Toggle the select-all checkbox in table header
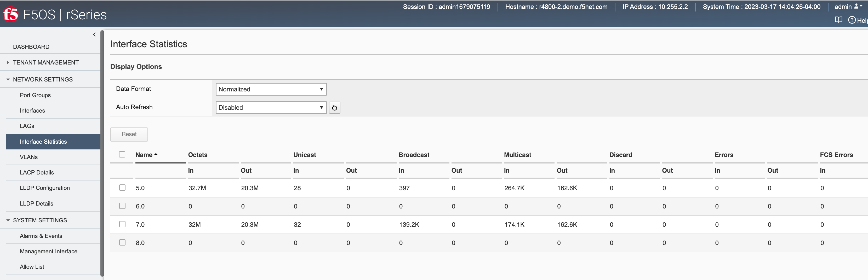 (x=122, y=154)
